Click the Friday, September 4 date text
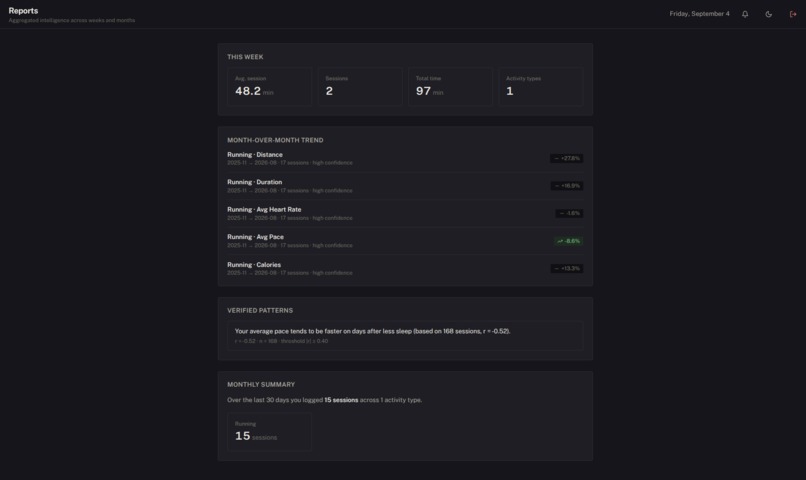The height and width of the screenshot is (480, 806). coord(699,14)
